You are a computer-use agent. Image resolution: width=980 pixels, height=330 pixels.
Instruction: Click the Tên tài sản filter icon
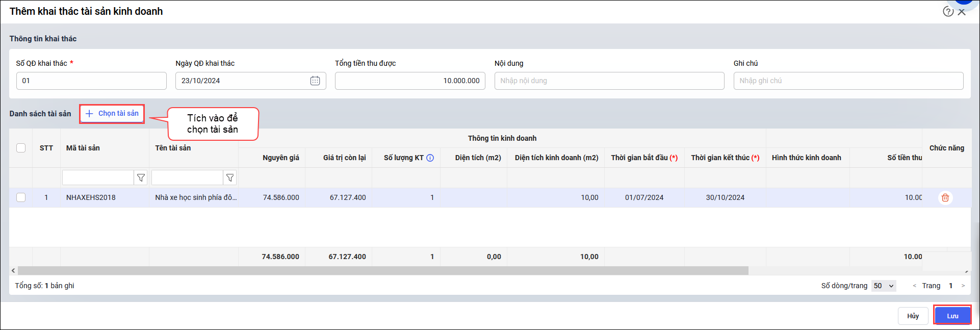(230, 177)
